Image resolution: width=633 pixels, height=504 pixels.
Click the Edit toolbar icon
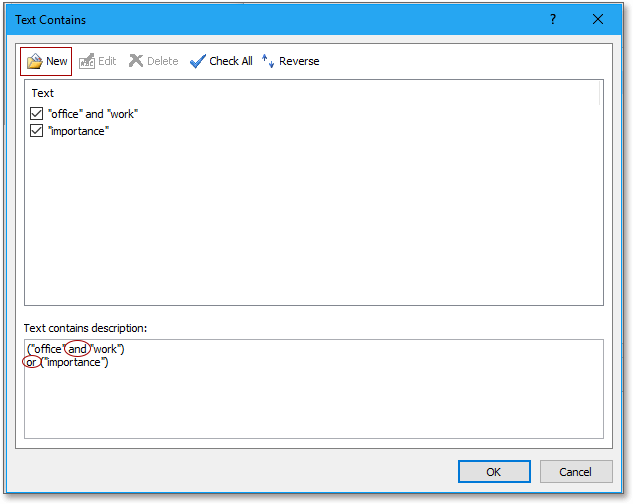tap(86, 61)
